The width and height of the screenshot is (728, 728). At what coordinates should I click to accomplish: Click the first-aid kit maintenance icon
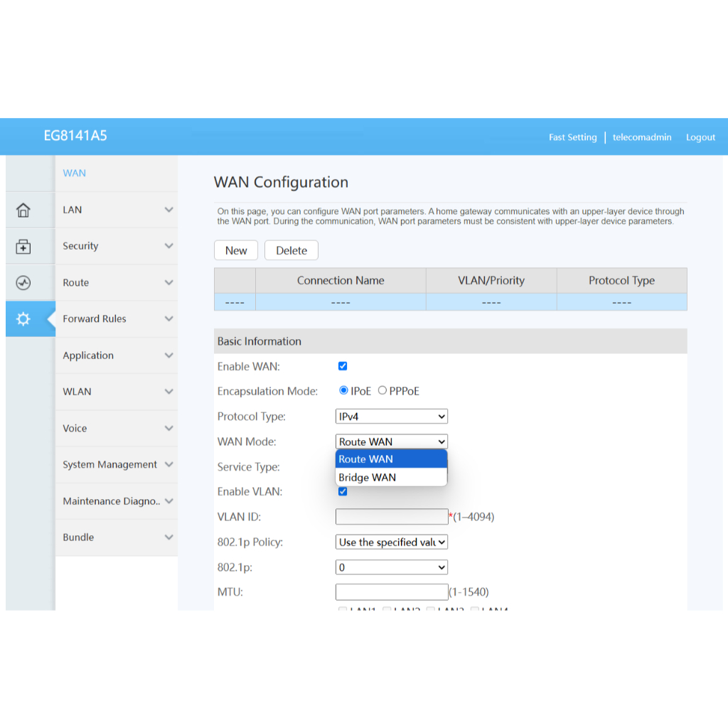(x=23, y=247)
